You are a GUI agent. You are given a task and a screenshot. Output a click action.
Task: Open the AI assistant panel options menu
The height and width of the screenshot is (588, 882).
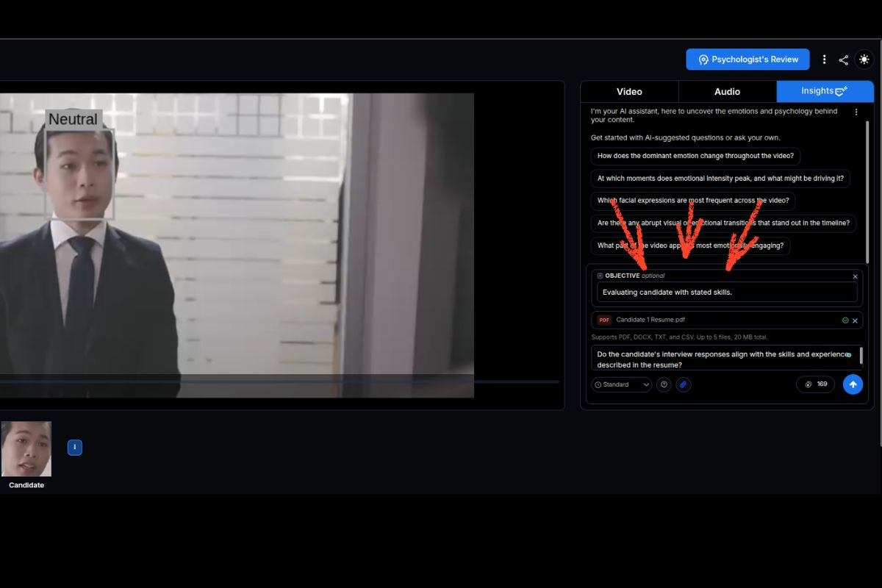(x=856, y=112)
